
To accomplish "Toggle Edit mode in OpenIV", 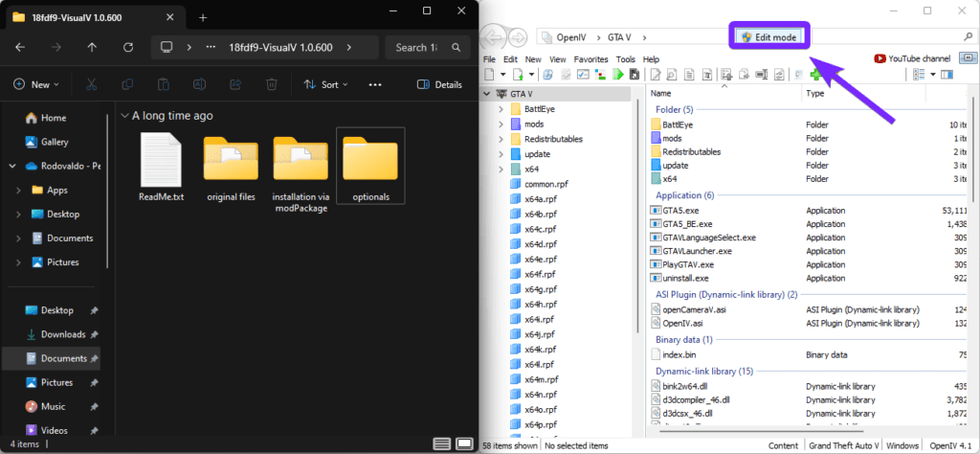I will click(x=770, y=37).
